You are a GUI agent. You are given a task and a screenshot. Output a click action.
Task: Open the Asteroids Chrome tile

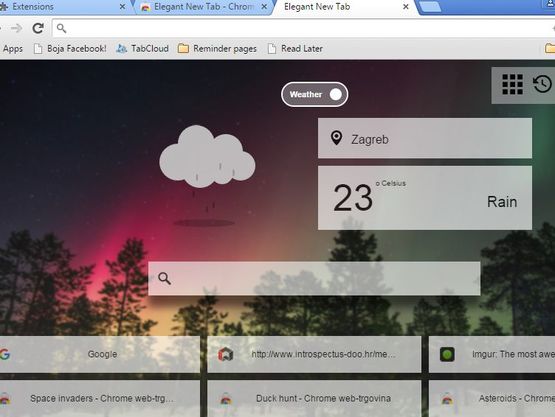[492, 399]
